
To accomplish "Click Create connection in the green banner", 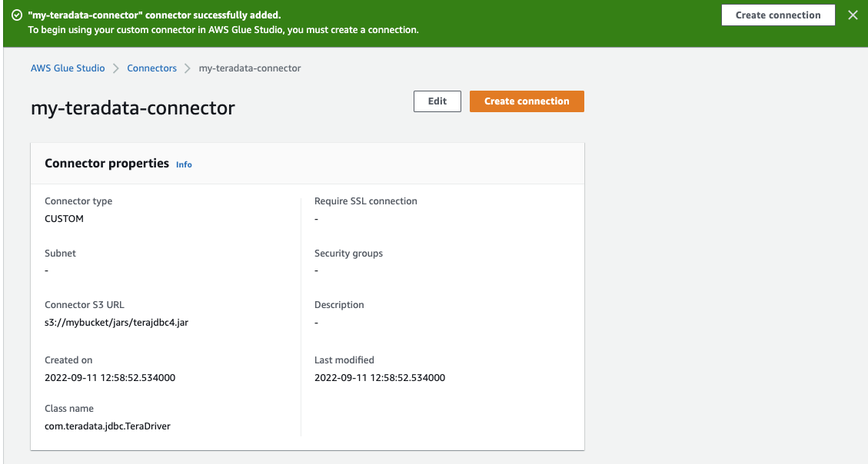I will click(x=777, y=15).
